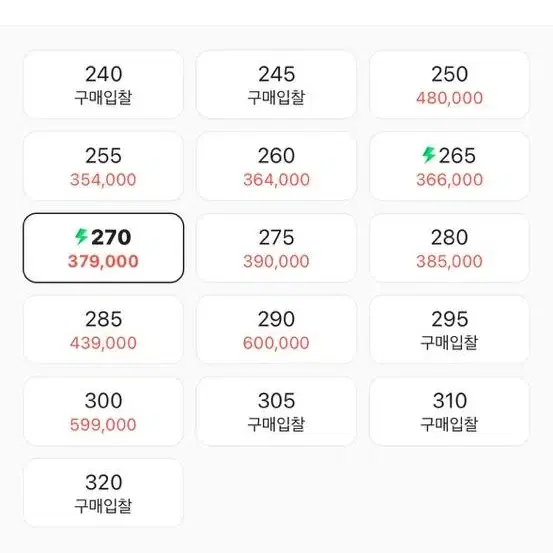Select size 310 purchase bid tile

click(x=449, y=411)
